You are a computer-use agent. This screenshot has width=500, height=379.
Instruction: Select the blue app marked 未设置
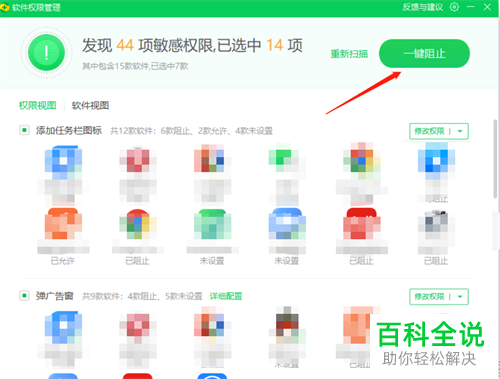pos(287,224)
